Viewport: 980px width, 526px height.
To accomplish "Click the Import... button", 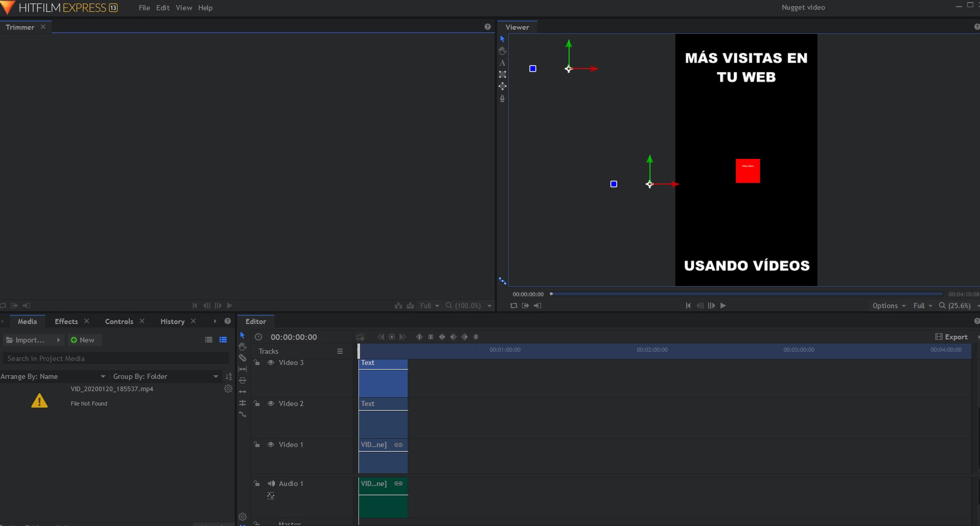I will click(x=29, y=340).
